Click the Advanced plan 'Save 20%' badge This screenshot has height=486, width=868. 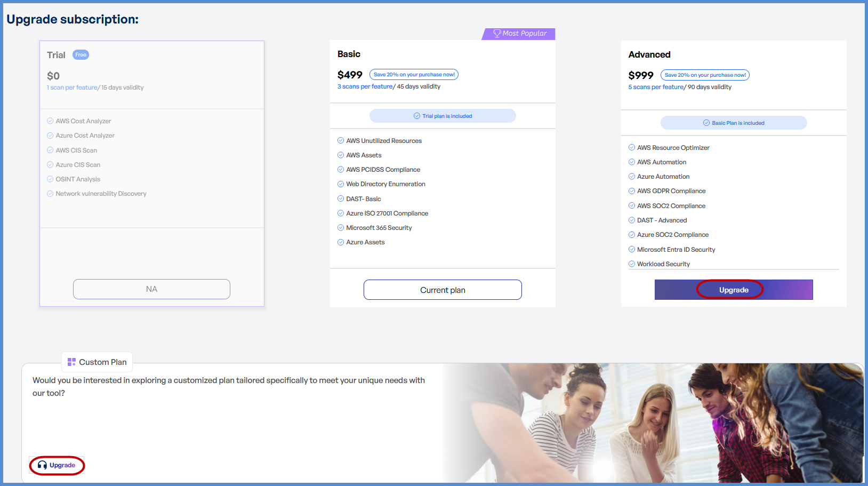coord(705,75)
